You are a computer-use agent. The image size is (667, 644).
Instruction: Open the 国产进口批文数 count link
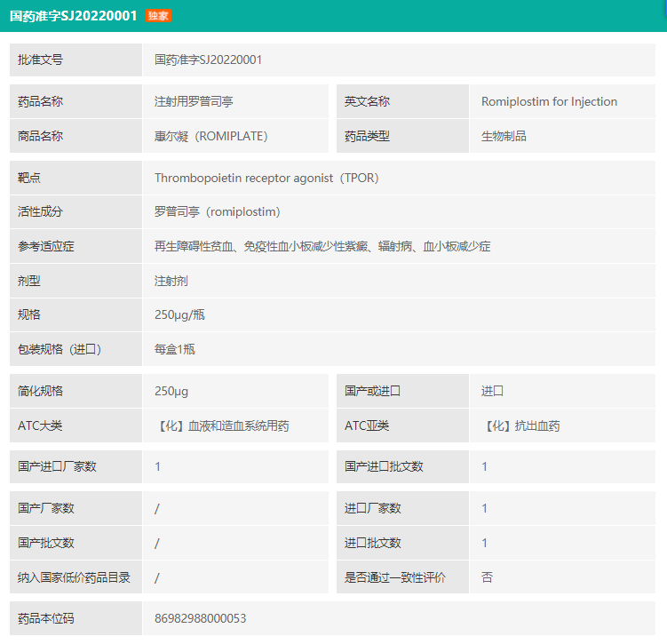pos(485,466)
